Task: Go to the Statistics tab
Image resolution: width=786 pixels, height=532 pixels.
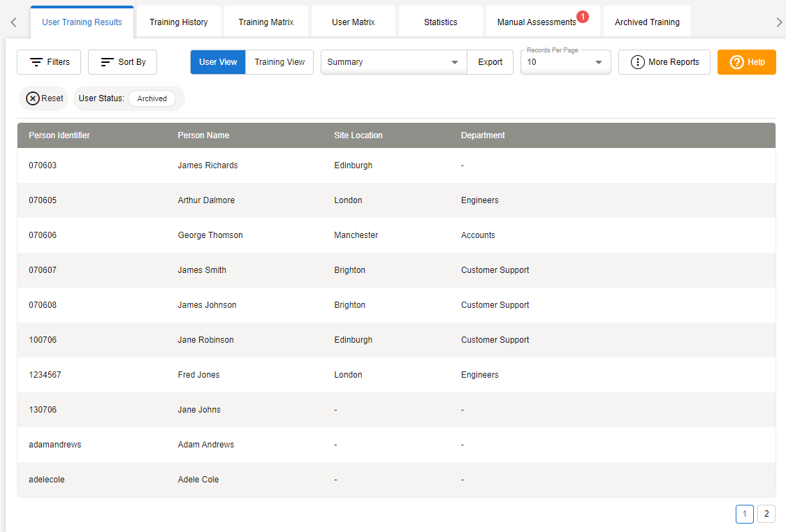Action: (x=440, y=22)
